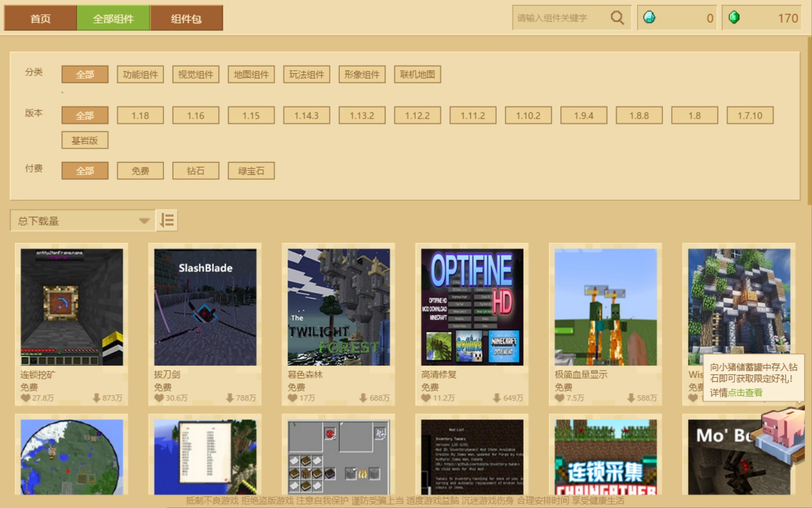Open the Optifine HD 高清修复 thumbnail
Viewport: 812px width, 508px height.
tap(472, 307)
